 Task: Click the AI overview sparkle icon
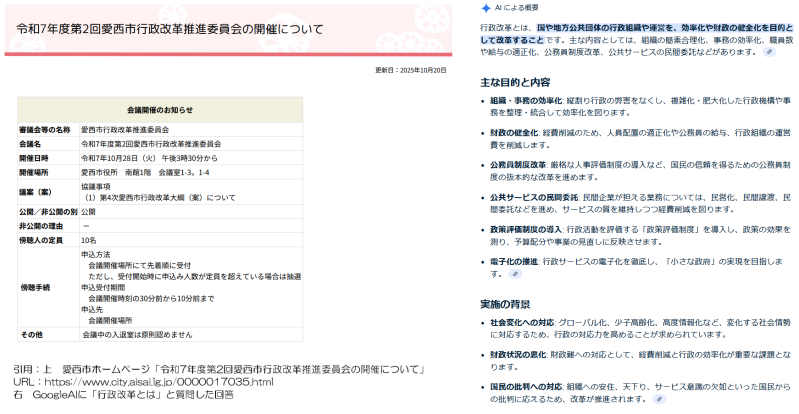(x=486, y=8)
